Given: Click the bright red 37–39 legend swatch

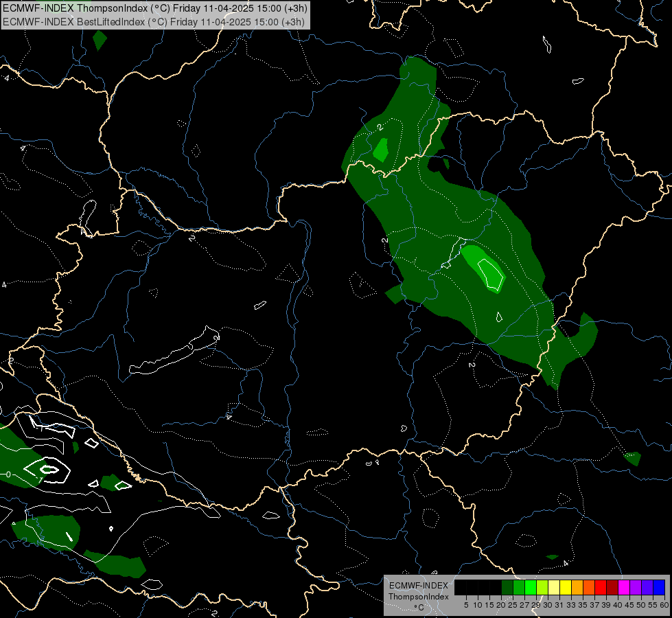Looking at the screenshot, I should tap(601, 587).
